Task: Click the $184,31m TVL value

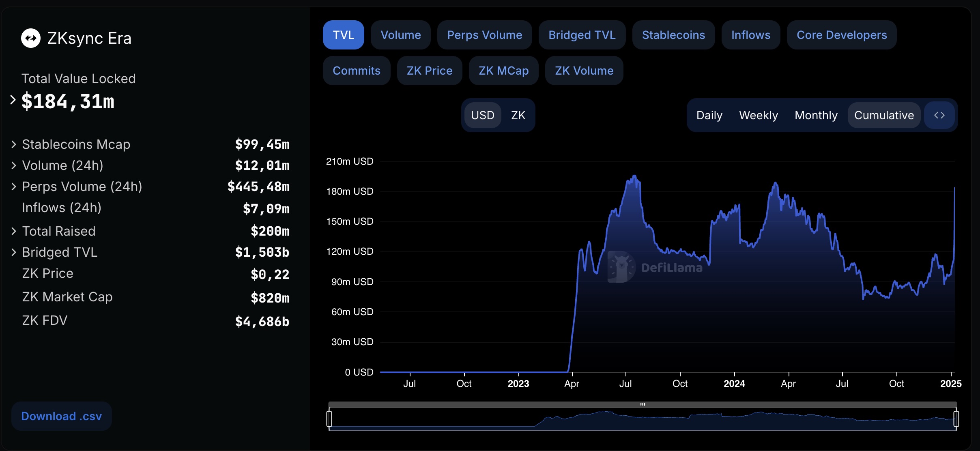Action: pos(68,101)
